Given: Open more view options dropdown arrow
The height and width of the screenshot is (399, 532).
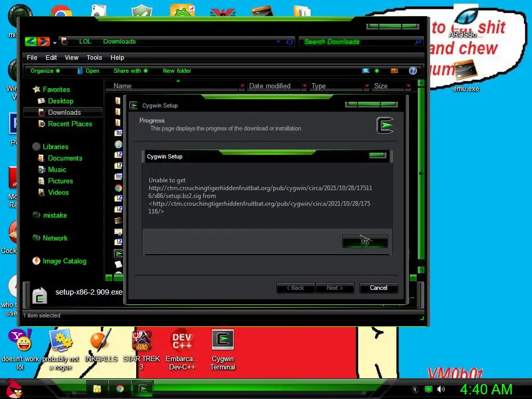Looking at the screenshot, I should (x=377, y=71).
